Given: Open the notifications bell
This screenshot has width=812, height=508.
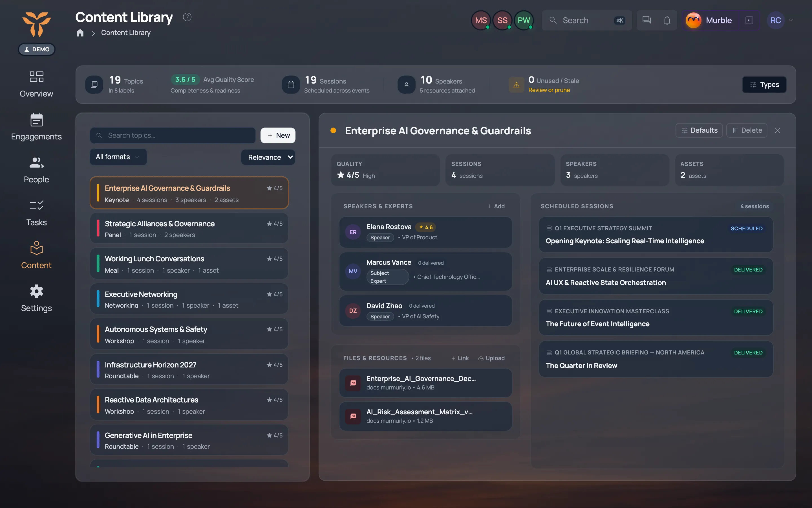Looking at the screenshot, I should [667, 20].
